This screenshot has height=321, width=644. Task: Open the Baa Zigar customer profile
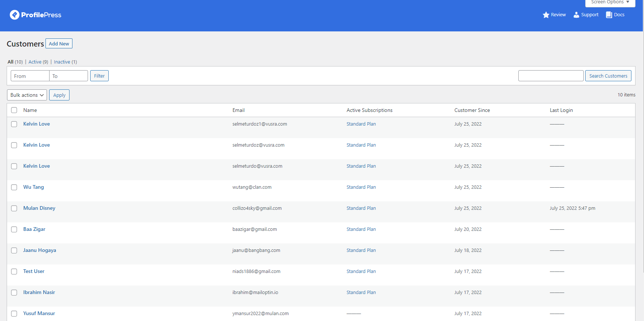[x=34, y=229]
